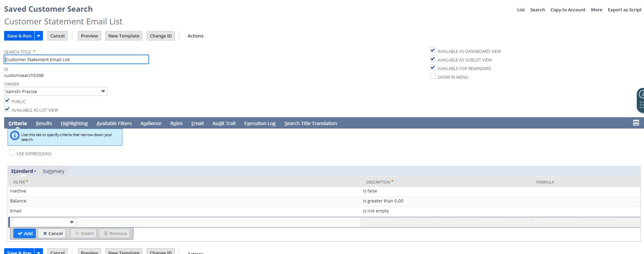Image resolution: width=644 pixels, height=254 pixels.
Task: Enable Show in Menu checkbox
Action: tap(433, 76)
